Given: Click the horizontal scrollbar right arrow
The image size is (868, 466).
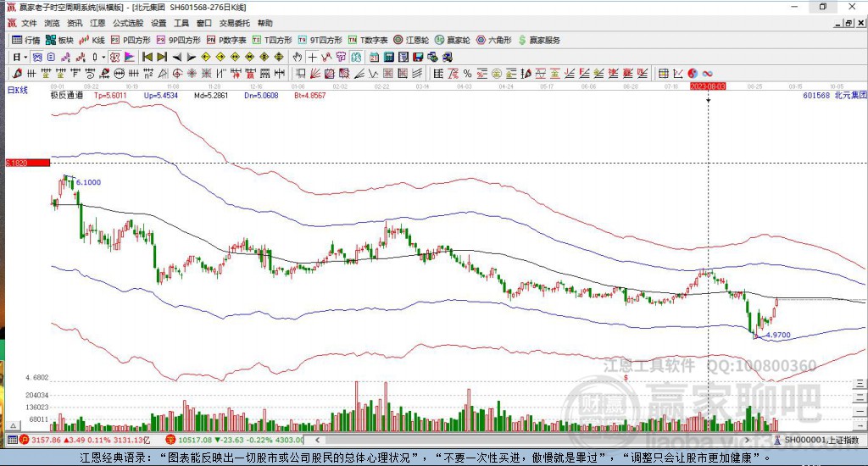Looking at the screenshot, I should pos(748,440).
